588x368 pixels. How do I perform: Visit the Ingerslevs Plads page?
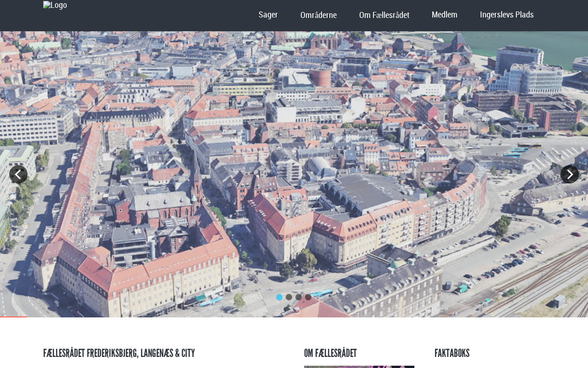point(507,15)
